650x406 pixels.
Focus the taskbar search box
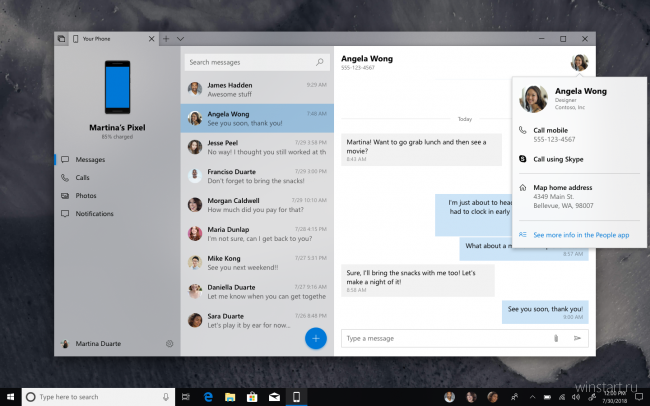[x=98, y=397]
